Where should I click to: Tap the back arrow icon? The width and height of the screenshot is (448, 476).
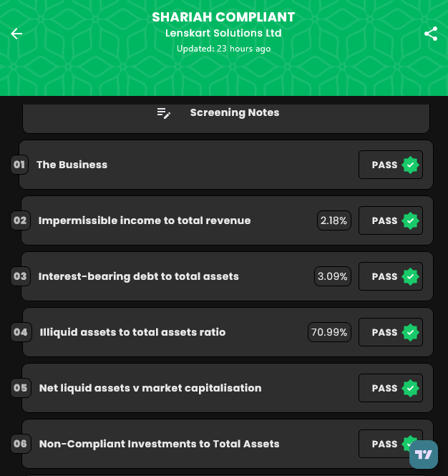pyautogui.click(x=16, y=34)
